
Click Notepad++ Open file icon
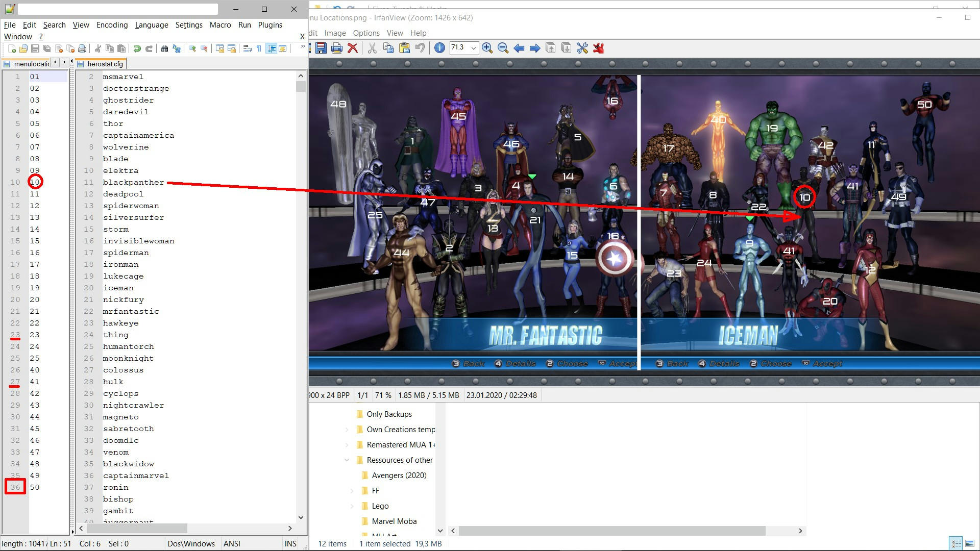[x=23, y=48]
